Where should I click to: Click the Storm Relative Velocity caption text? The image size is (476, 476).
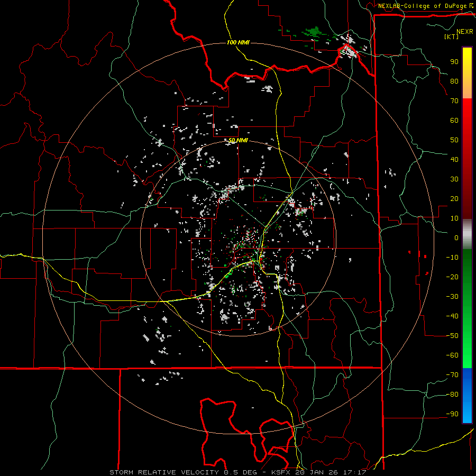(238, 472)
